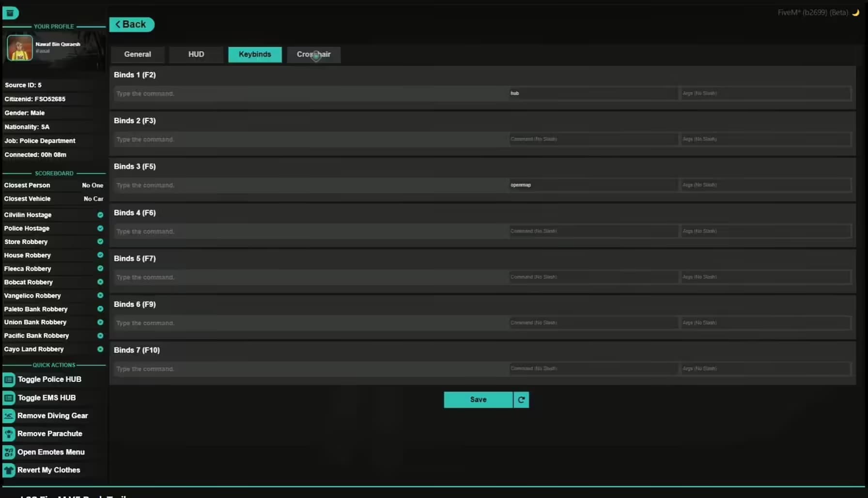Click the Toggle Police HUB list icon
The image size is (868, 498).
click(9, 379)
